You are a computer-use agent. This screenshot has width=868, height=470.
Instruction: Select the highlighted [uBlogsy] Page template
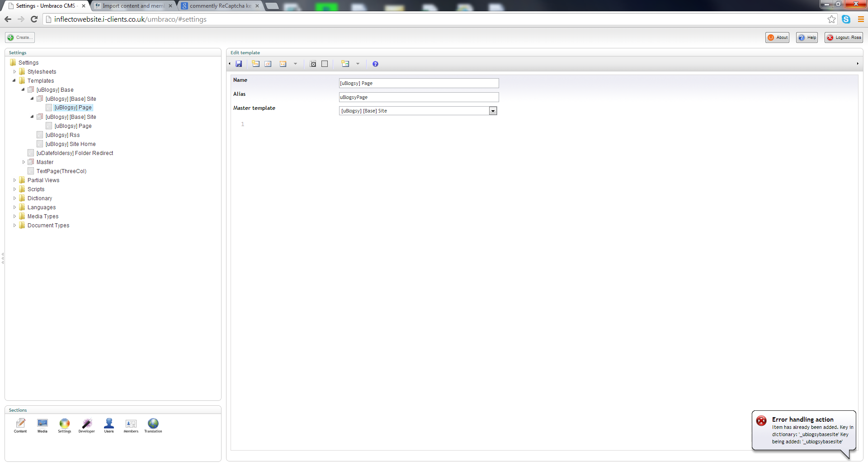tap(73, 108)
